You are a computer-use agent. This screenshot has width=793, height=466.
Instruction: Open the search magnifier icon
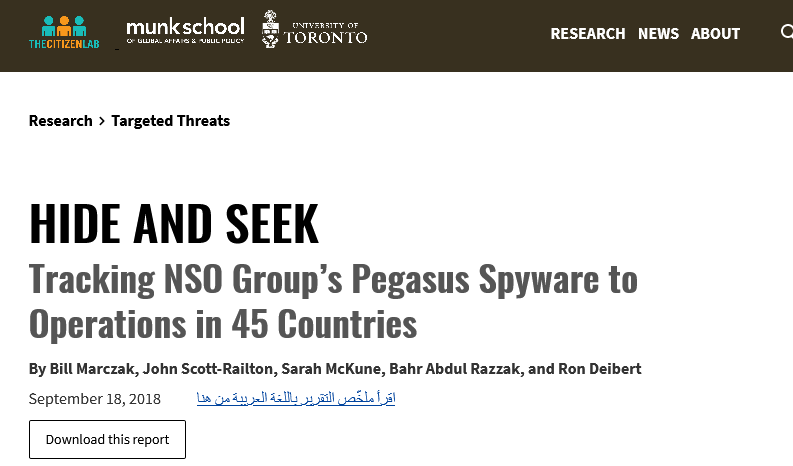tap(786, 32)
